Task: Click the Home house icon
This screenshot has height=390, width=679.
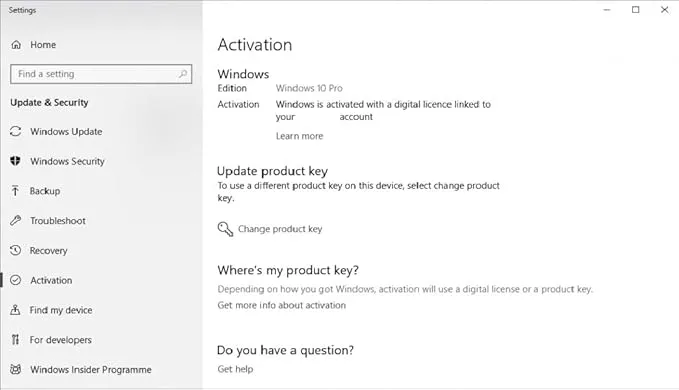Action: (16, 45)
